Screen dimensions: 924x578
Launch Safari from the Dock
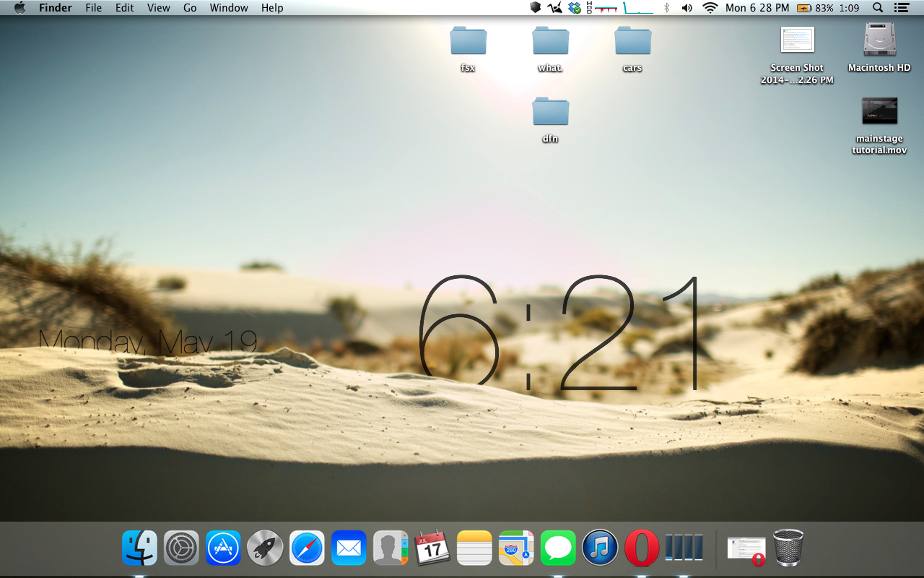[x=307, y=548]
